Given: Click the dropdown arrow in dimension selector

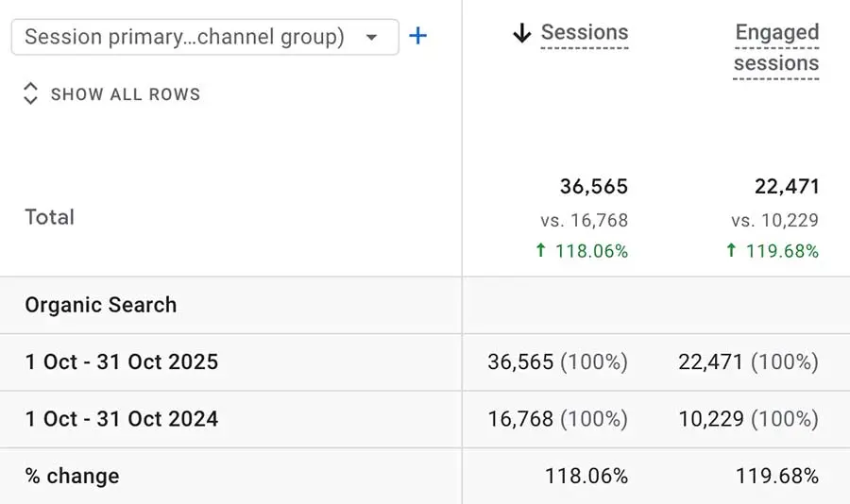Looking at the screenshot, I should [371, 38].
